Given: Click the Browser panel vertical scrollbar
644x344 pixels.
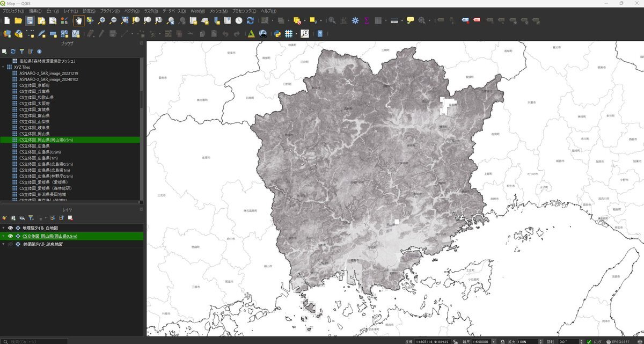Looking at the screenshot, I should click(x=142, y=129).
